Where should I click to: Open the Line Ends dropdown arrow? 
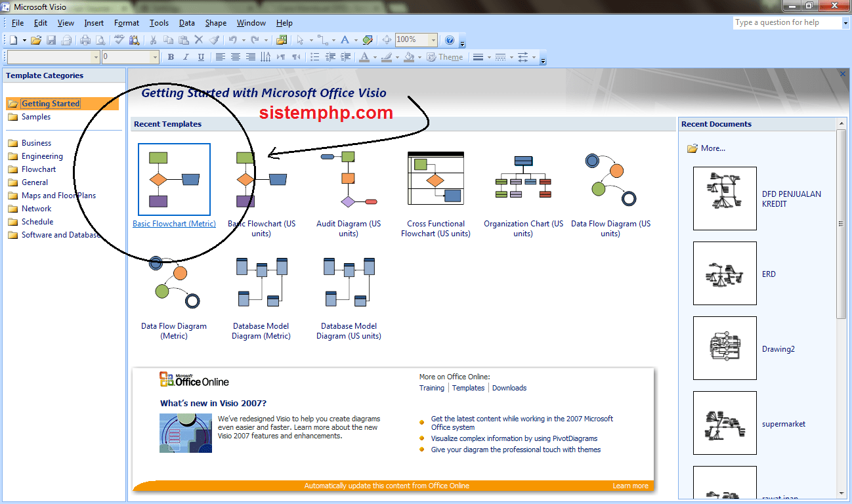(534, 57)
